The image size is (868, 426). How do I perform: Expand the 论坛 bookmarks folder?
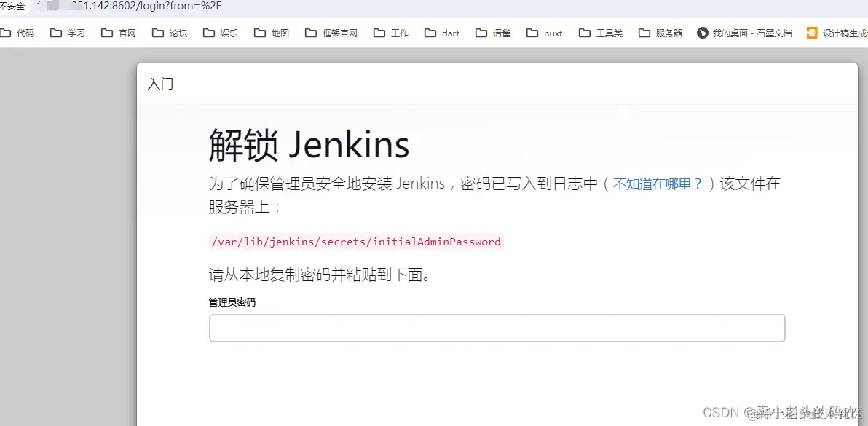(x=169, y=32)
